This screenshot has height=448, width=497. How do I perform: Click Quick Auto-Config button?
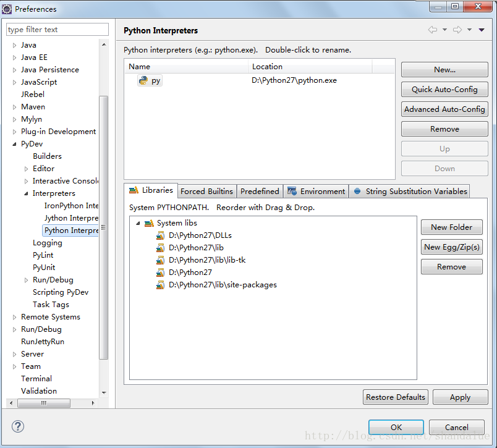coord(444,90)
